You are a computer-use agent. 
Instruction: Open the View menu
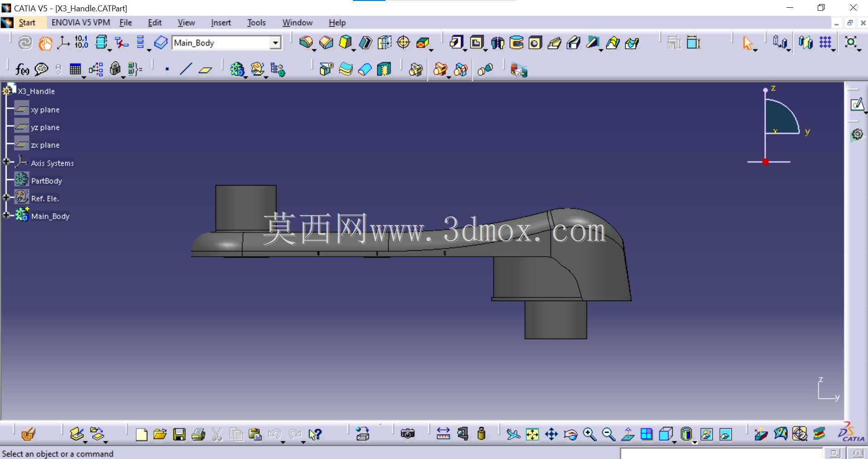tap(186, 23)
